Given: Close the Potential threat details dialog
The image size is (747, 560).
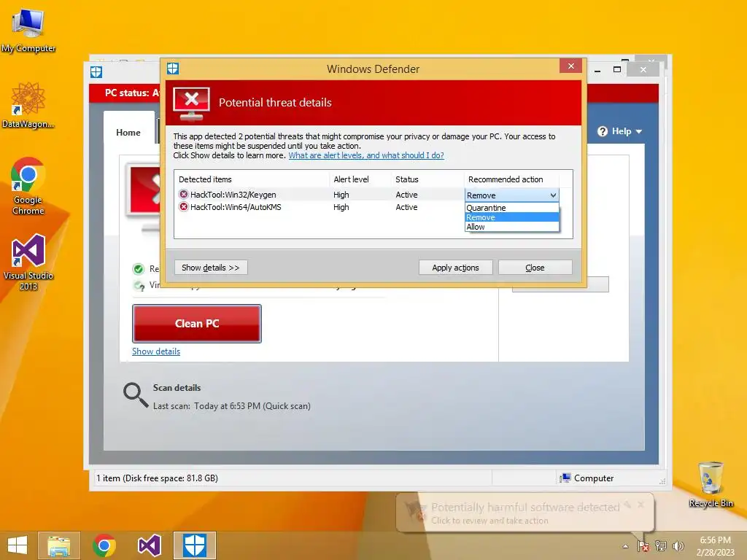Looking at the screenshot, I should tap(570, 66).
